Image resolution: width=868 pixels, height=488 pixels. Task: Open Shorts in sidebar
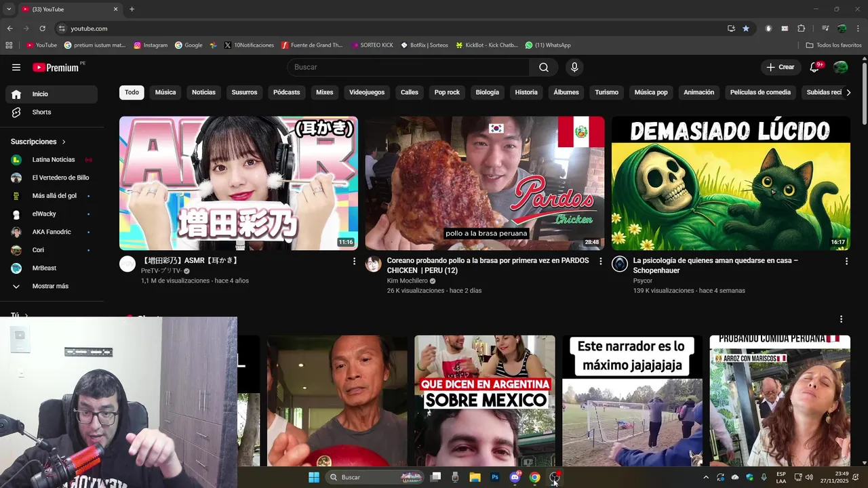point(52,112)
